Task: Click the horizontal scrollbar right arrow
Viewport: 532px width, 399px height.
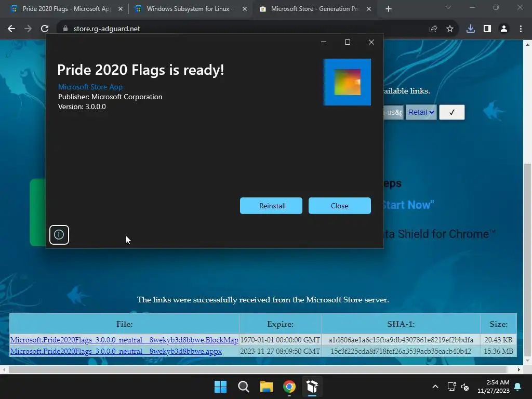Action: (519, 369)
